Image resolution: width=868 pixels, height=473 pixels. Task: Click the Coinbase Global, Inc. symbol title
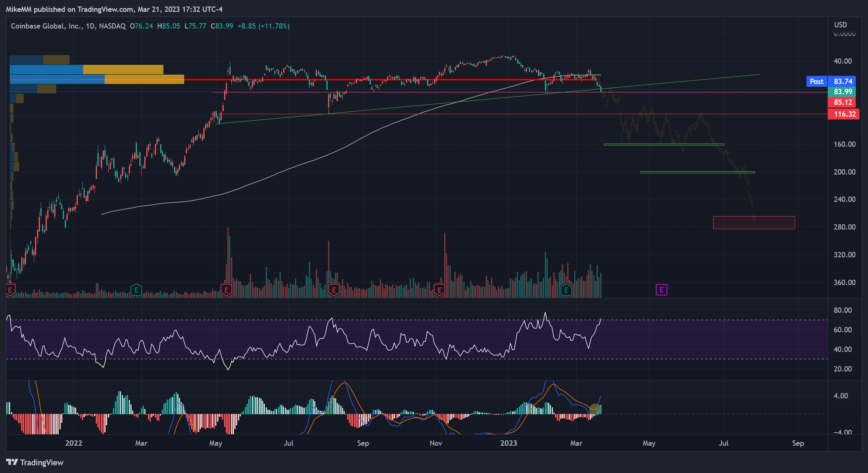click(47, 26)
